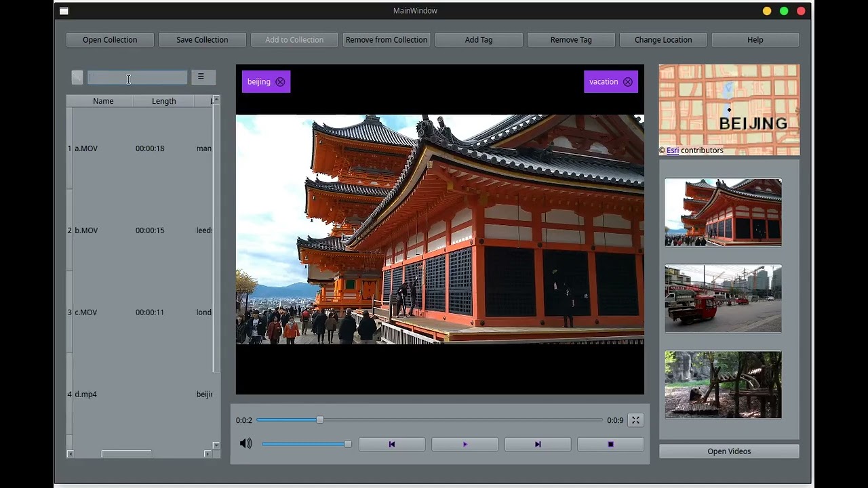Click the horizontal scrollbar right arrow
The image size is (868, 488).
coord(208,453)
